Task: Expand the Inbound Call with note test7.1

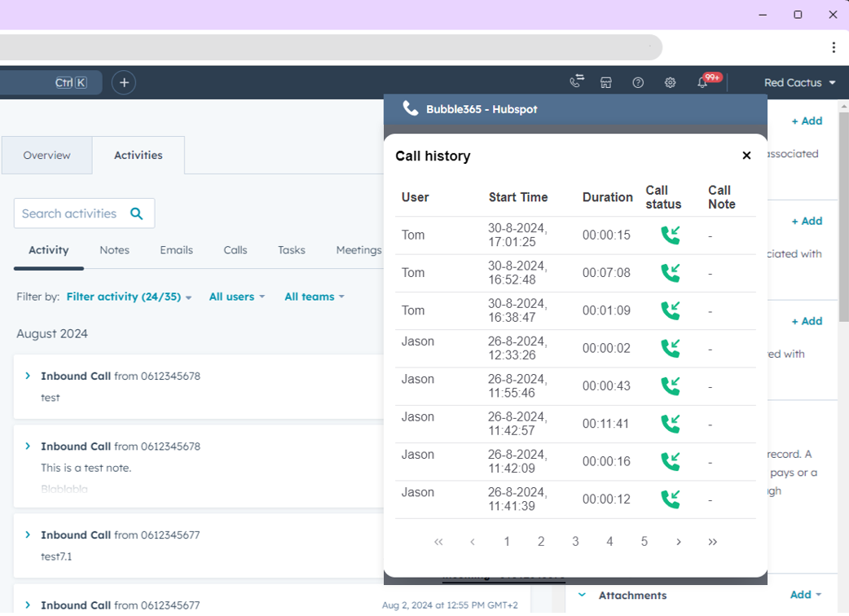Action: 28,535
